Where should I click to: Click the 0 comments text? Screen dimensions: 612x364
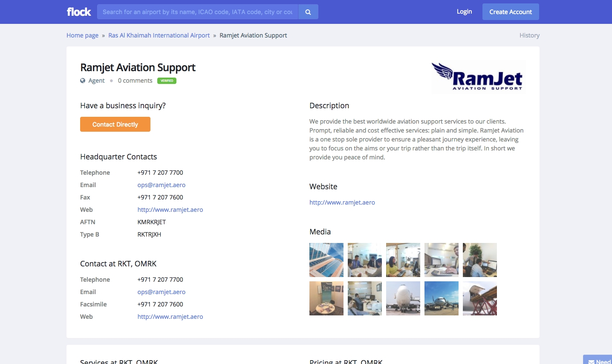(135, 81)
